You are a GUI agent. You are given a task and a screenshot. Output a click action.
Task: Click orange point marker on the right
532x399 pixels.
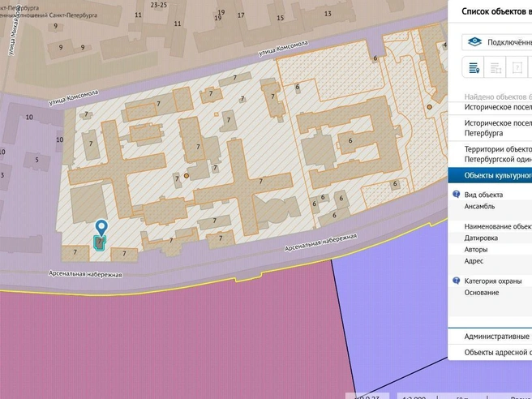click(x=429, y=107)
